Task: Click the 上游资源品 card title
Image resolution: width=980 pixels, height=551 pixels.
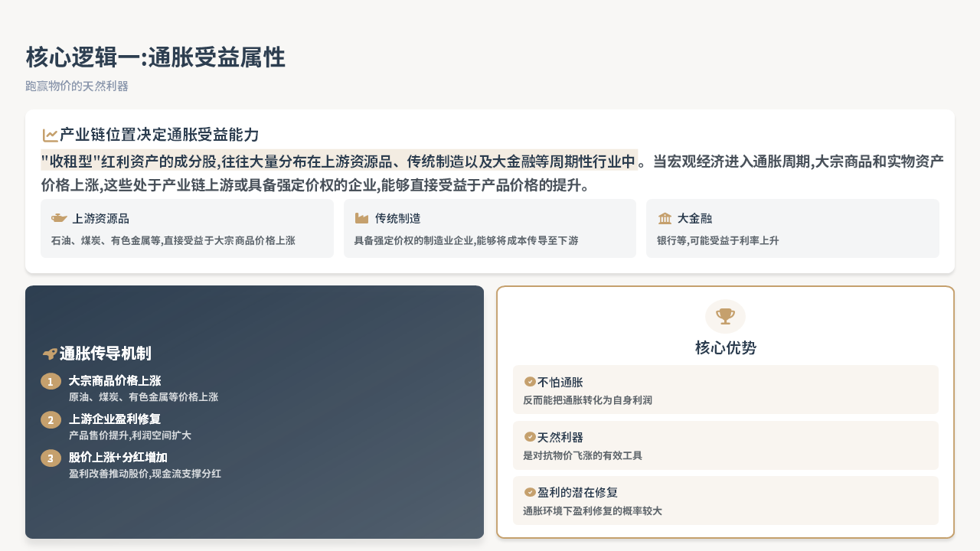Action: pyautogui.click(x=100, y=219)
